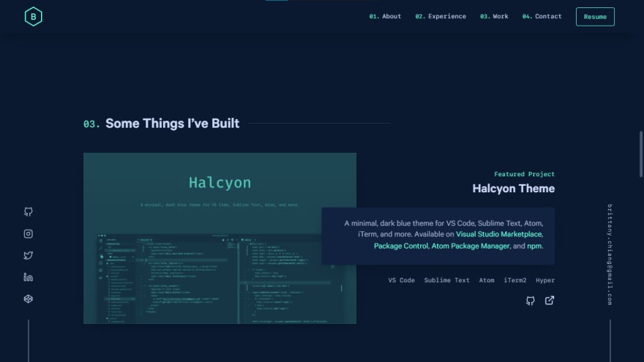The image size is (644, 362).
Task: Open Halcyon Theme external link icon
Action: [550, 301]
